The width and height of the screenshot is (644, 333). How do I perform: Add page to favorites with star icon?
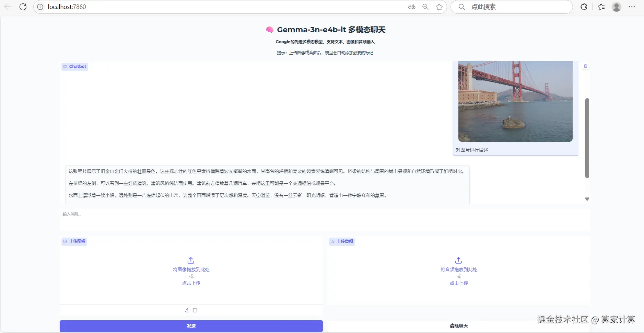point(439,7)
